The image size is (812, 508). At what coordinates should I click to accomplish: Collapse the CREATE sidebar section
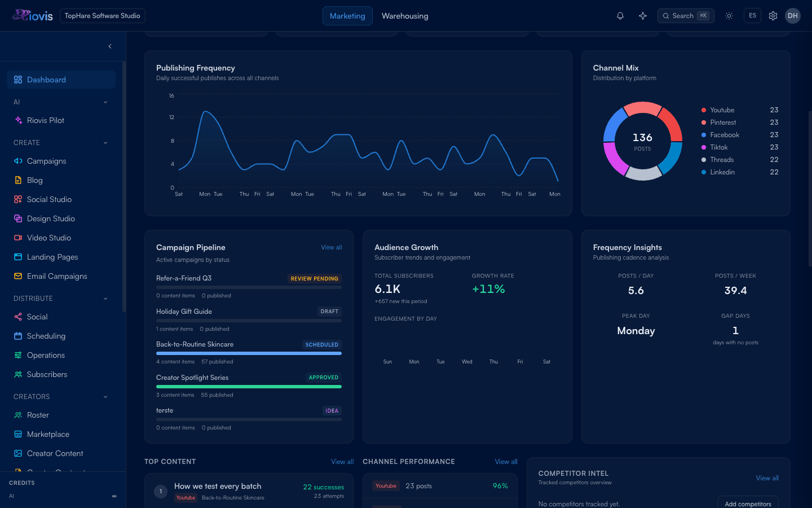click(x=61, y=143)
